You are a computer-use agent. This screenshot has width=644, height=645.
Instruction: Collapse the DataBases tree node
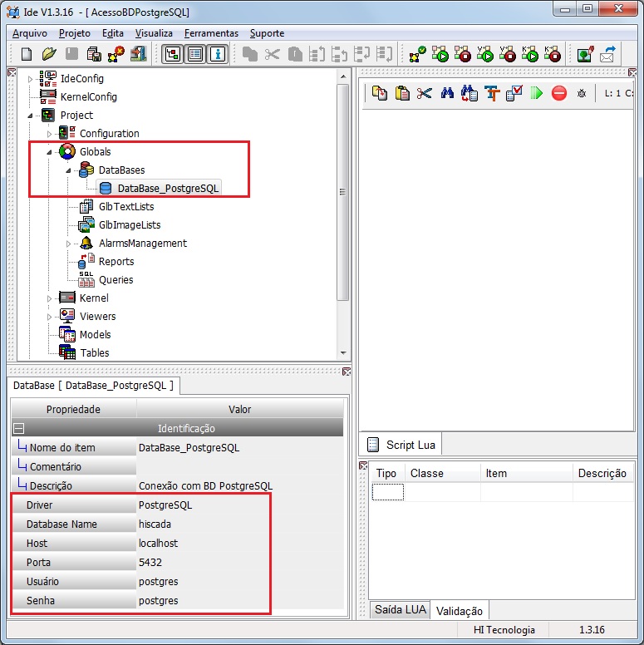point(68,170)
